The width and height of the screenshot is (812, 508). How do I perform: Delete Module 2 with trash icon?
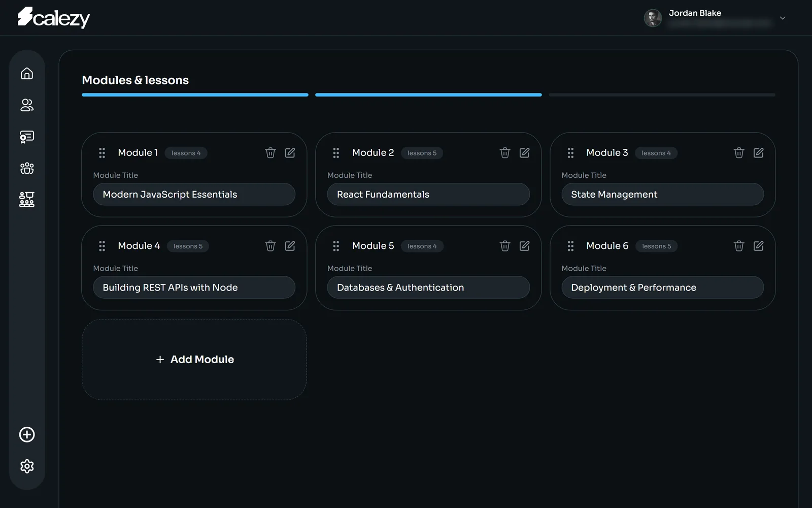coord(505,153)
